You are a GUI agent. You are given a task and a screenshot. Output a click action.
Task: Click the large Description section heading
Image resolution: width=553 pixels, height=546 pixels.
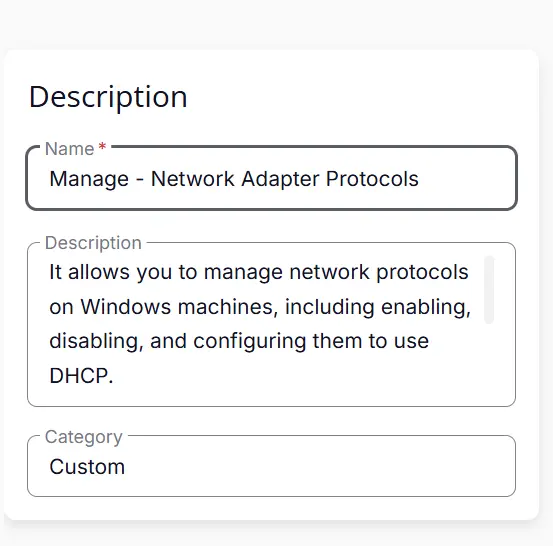108,97
